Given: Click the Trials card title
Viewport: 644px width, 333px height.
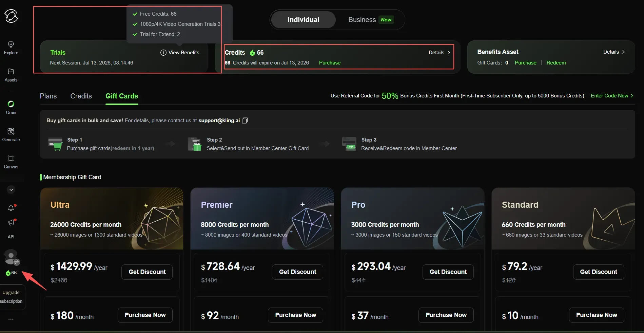Looking at the screenshot, I should pyautogui.click(x=58, y=53).
